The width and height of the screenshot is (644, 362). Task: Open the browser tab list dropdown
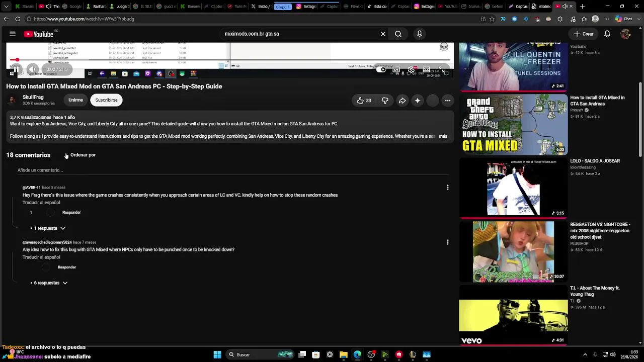tap(6, 7)
